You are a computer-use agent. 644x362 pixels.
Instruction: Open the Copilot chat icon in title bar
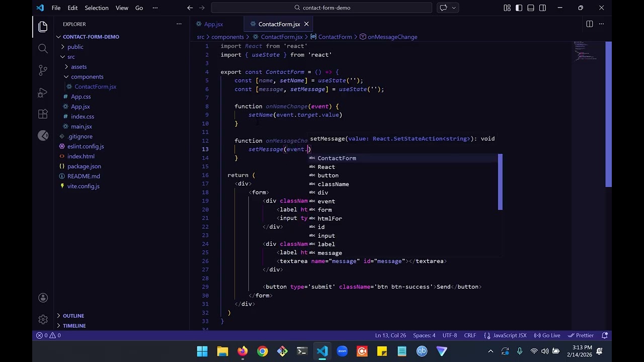443,8
